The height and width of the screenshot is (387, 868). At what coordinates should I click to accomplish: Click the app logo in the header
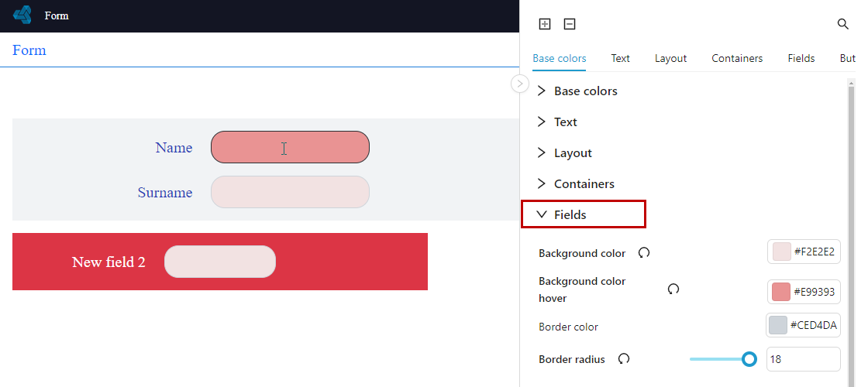click(22, 15)
